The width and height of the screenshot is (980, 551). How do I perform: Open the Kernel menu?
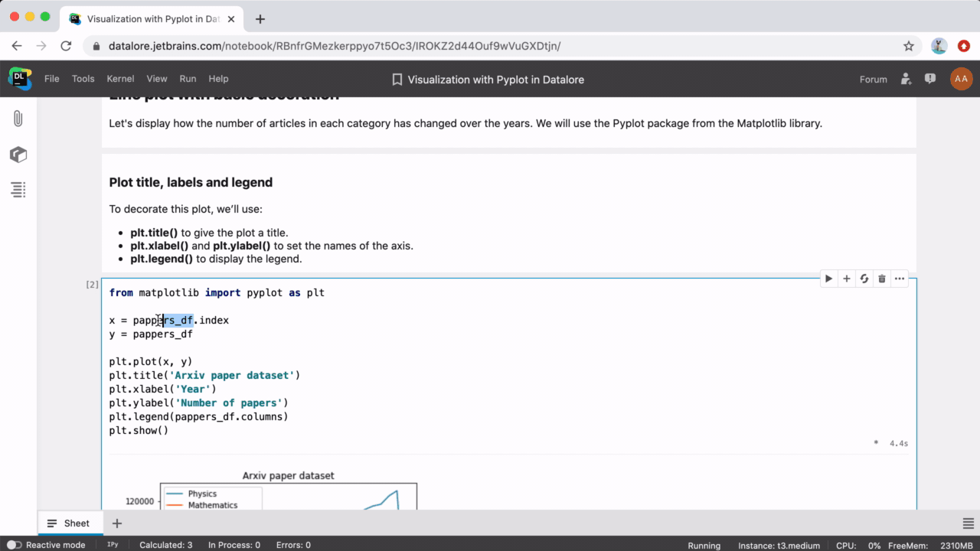[x=120, y=78]
